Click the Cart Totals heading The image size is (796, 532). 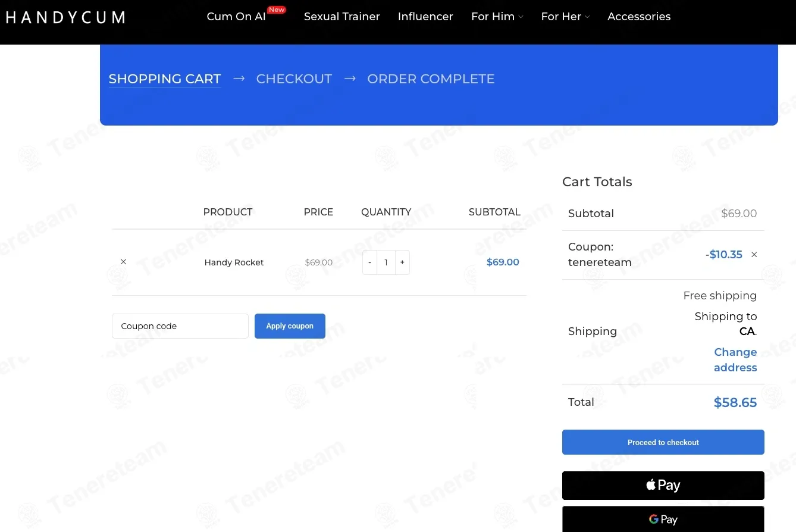pyautogui.click(x=597, y=182)
